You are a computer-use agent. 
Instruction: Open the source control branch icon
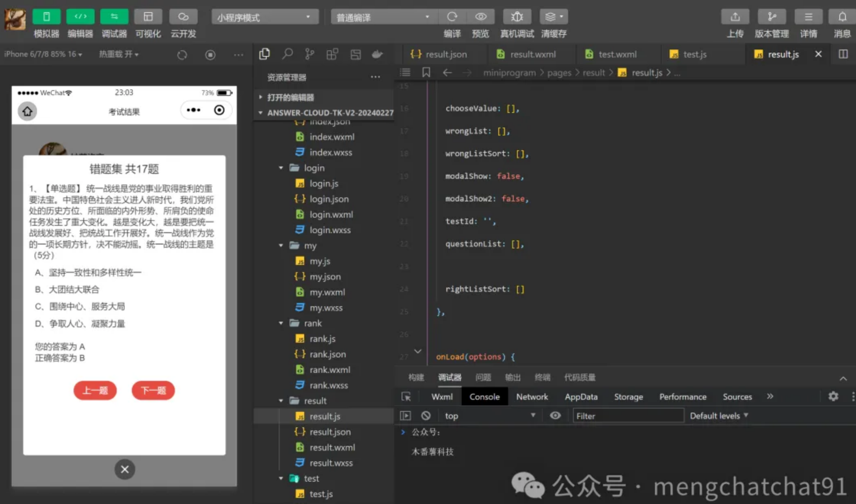[309, 54]
